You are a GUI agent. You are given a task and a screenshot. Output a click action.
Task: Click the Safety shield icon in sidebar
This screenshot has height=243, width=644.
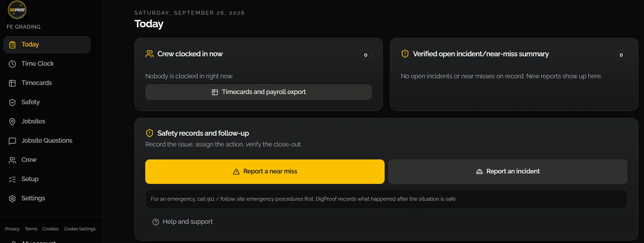pyautogui.click(x=12, y=102)
